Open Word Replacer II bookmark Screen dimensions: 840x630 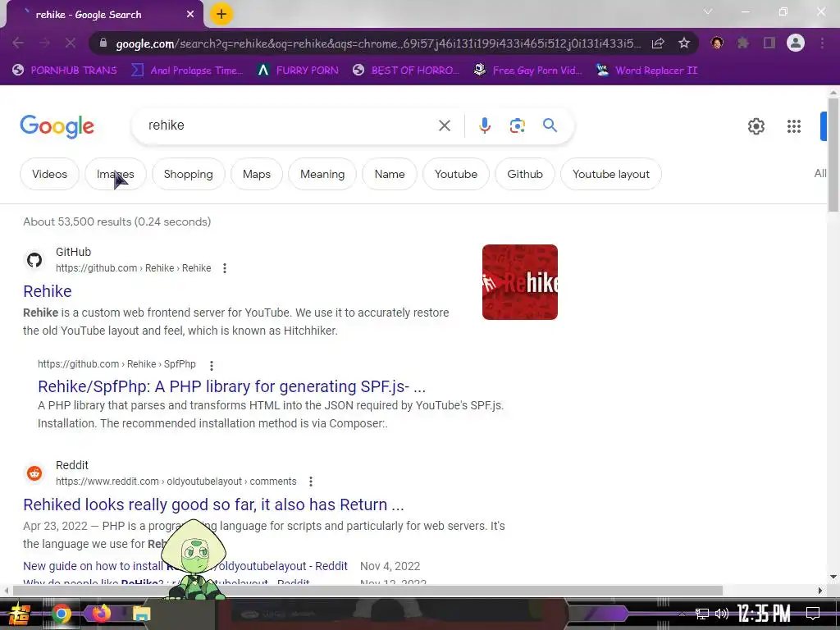(647, 71)
